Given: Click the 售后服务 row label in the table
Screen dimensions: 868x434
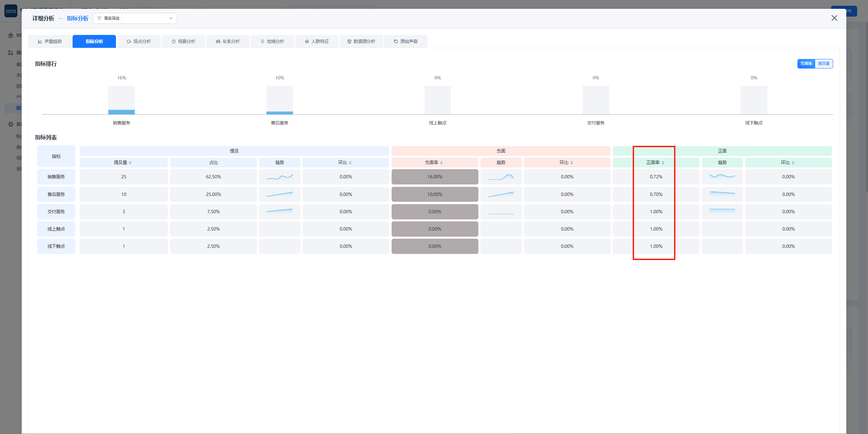Looking at the screenshot, I should tap(56, 194).
